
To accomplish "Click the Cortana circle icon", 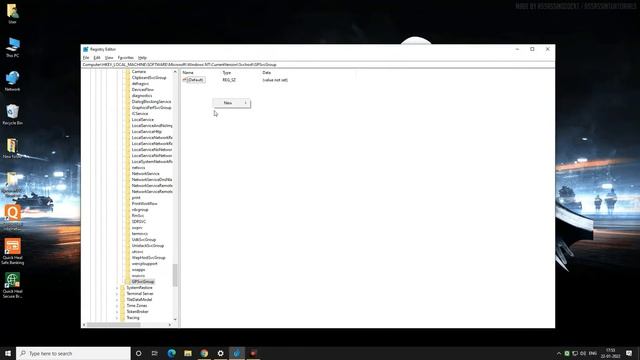I will [x=138, y=353].
